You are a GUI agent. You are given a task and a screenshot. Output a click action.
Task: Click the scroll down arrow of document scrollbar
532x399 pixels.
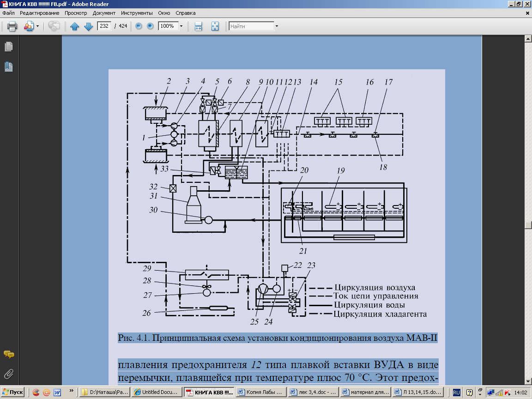528,381
